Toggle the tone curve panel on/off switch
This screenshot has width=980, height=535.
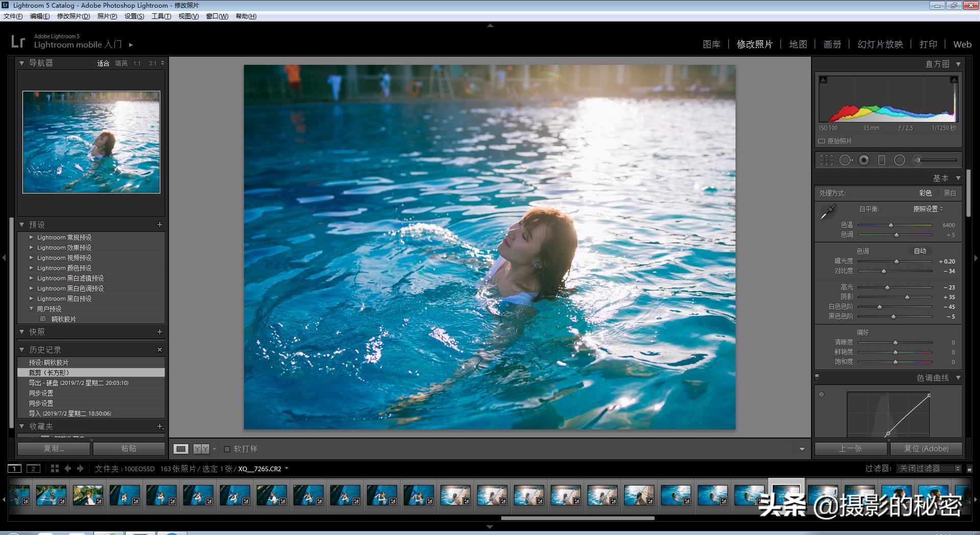(817, 378)
